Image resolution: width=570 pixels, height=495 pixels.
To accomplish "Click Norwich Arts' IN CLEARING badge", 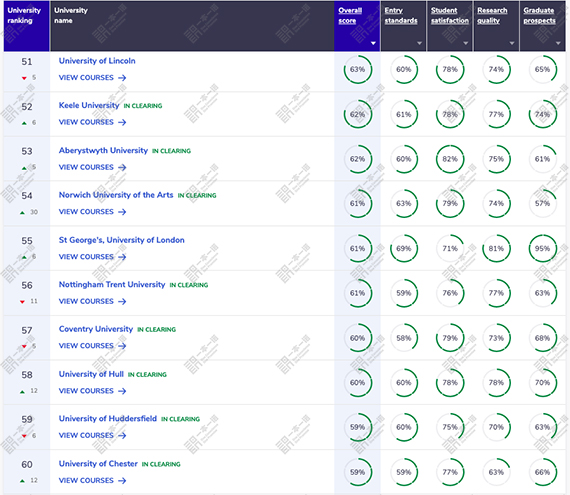I will [x=197, y=196].
